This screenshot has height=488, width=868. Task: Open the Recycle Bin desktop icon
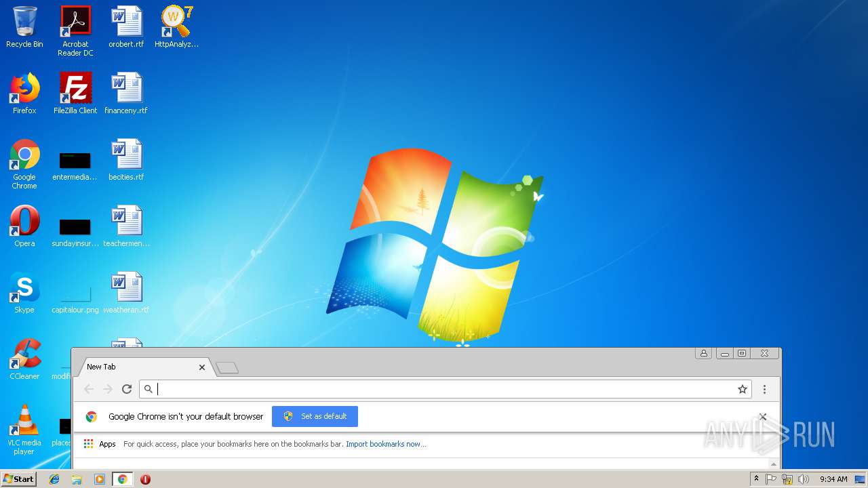[24, 27]
